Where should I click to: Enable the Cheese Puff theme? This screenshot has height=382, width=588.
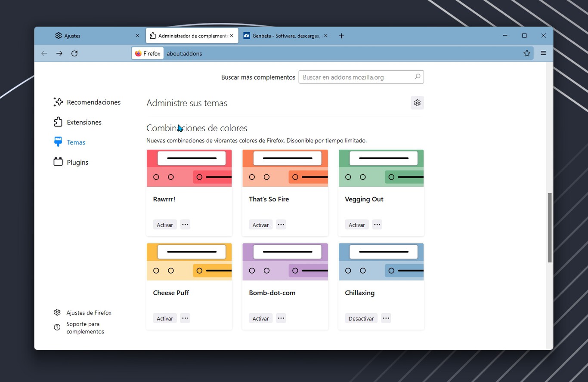pyautogui.click(x=165, y=318)
